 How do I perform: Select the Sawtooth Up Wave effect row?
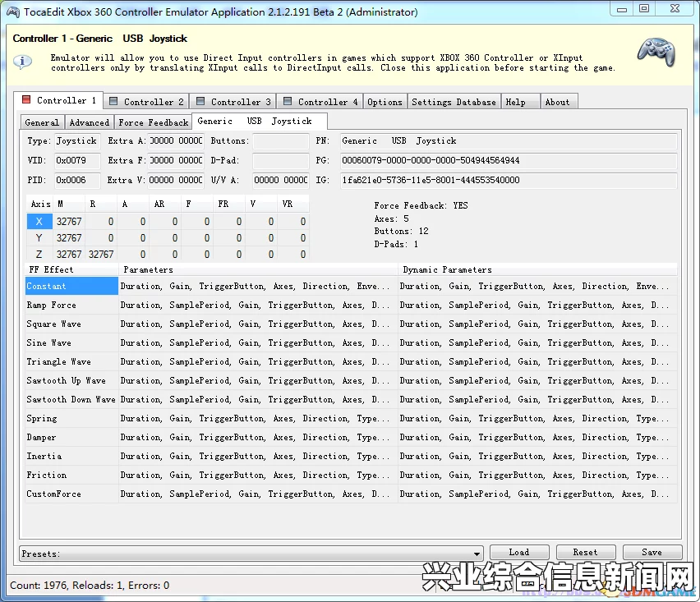click(352, 380)
